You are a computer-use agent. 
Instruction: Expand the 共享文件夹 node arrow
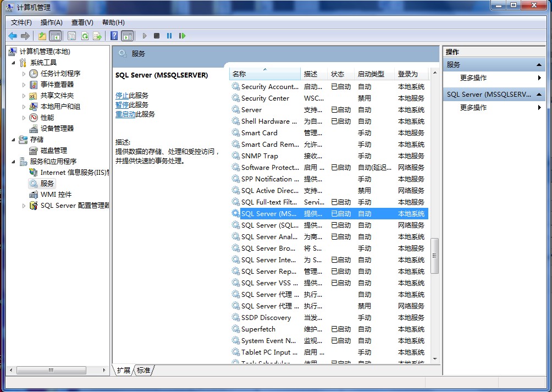tap(24, 95)
